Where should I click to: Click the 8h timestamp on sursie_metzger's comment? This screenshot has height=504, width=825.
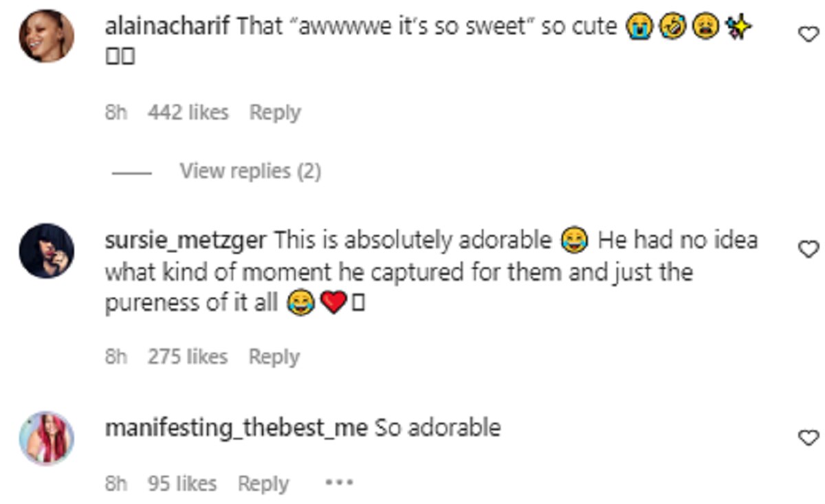point(116,356)
